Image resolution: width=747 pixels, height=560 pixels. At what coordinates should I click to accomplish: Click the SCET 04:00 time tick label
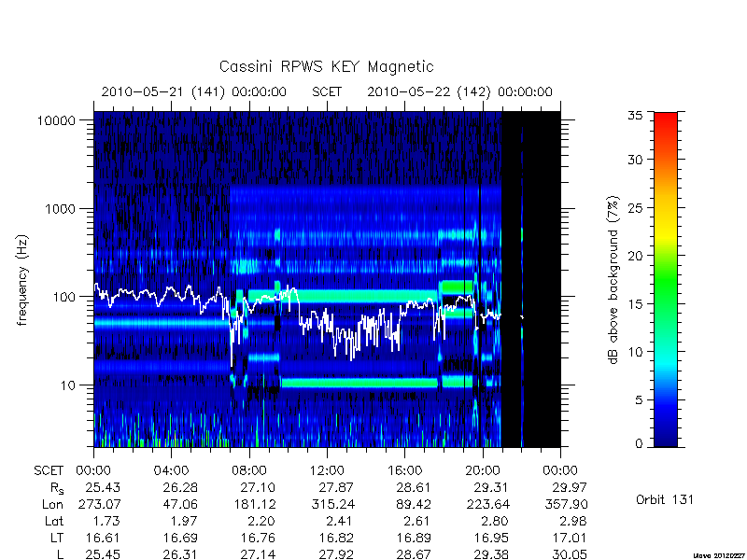point(171,470)
